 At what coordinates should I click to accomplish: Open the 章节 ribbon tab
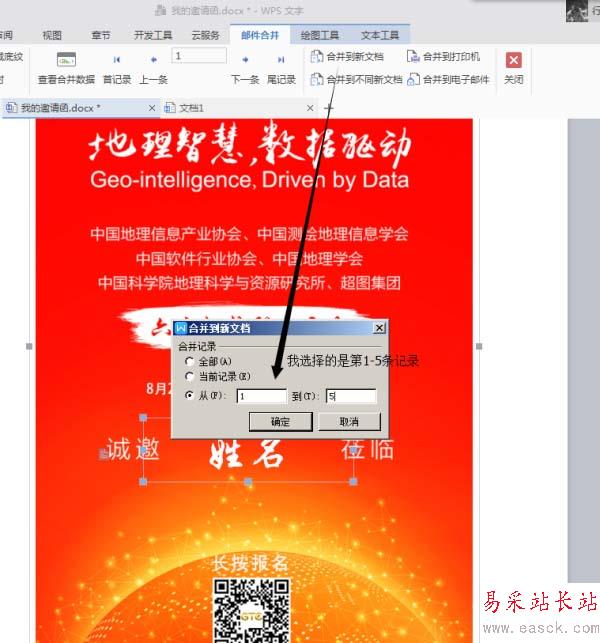[101, 35]
